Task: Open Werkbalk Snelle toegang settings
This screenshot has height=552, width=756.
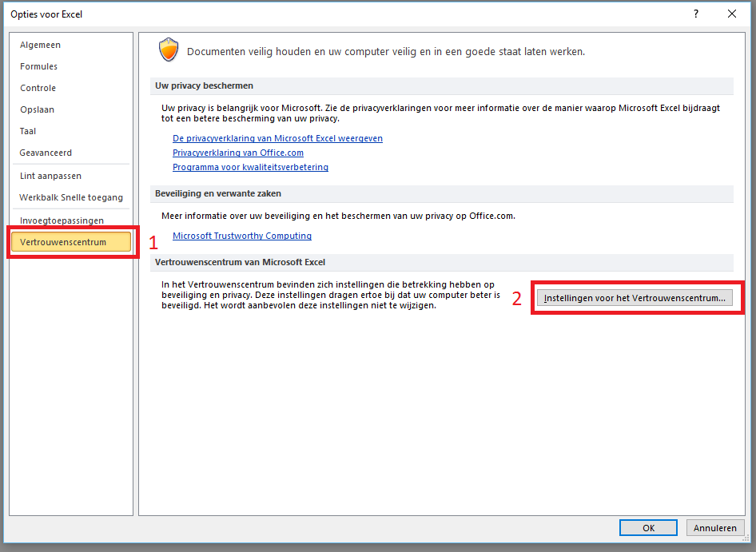Action: coord(71,197)
